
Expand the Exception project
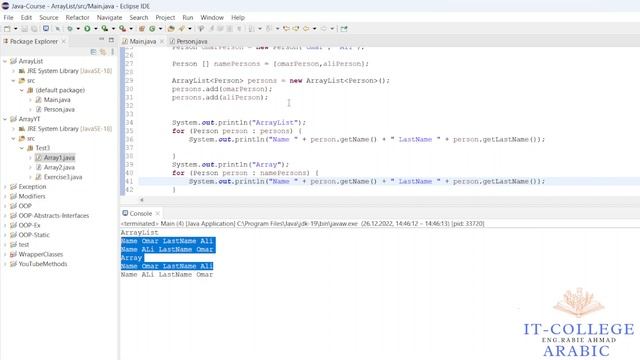coord(5,187)
